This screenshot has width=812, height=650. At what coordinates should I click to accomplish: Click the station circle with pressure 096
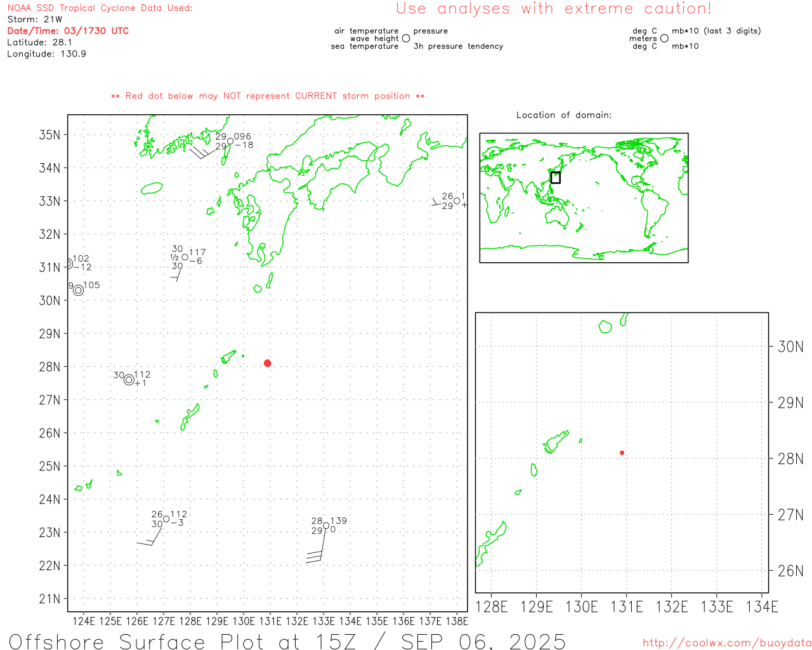coord(230,142)
